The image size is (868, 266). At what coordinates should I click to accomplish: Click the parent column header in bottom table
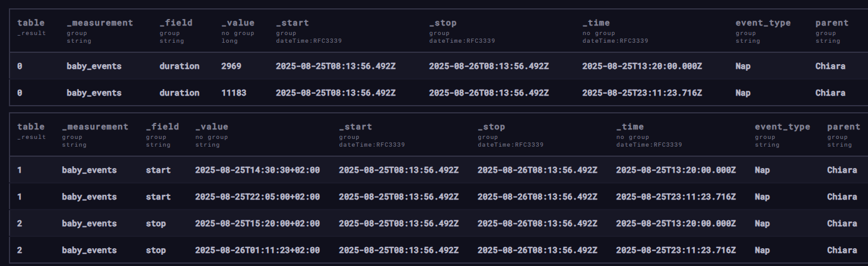tap(844, 126)
